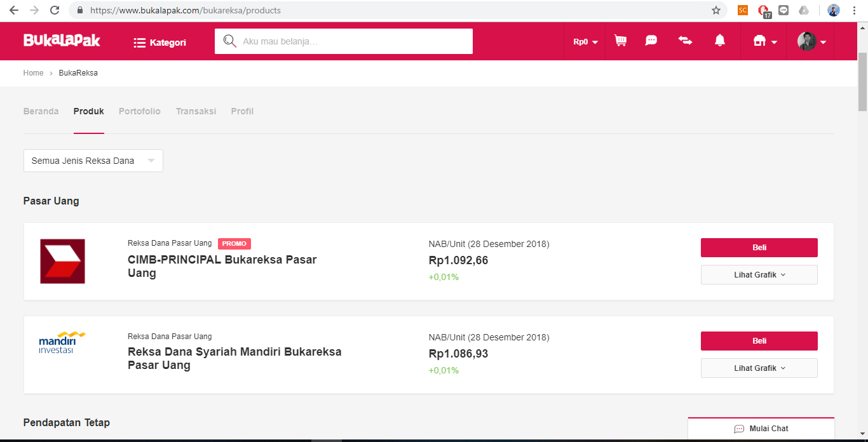Image resolution: width=868 pixels, height=442 pixels.
Task: Expand Lihat Grafik for Syariah Mandiri fund
Action: [x=759, y=368]
